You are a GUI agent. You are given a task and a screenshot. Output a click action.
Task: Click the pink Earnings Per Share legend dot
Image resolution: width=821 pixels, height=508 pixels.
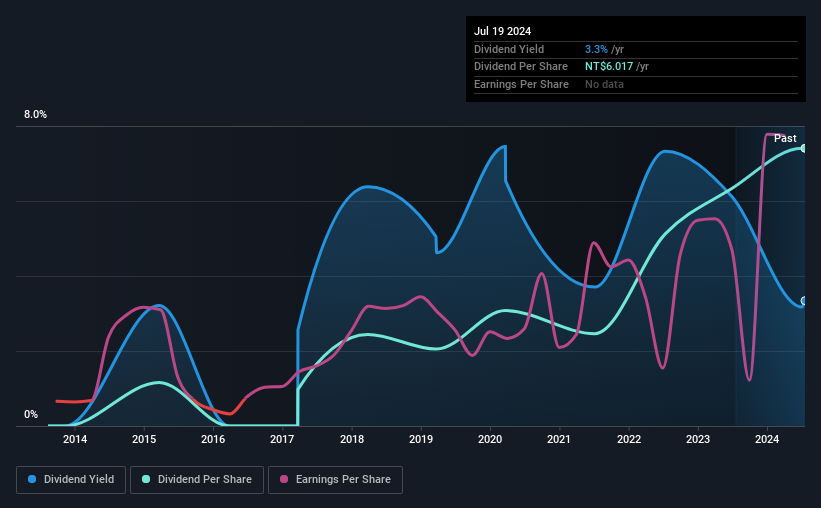tap(284, 479)
